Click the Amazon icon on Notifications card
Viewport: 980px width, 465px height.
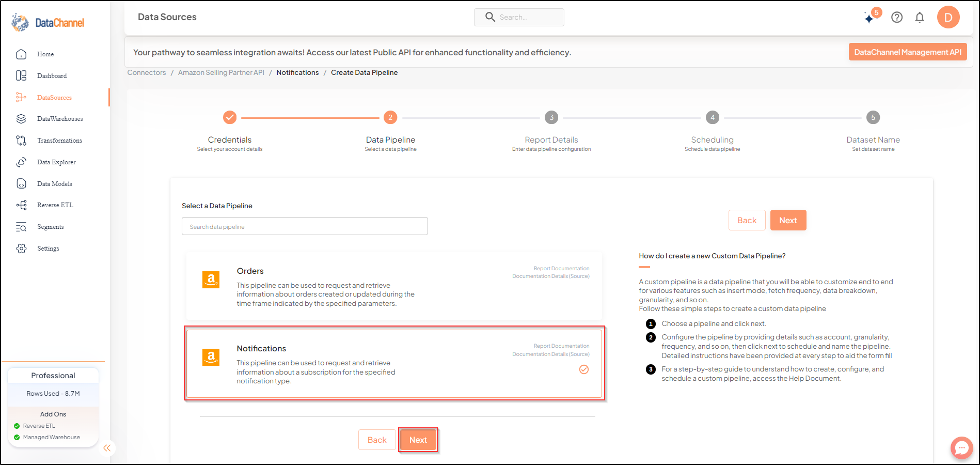point(211,357)
